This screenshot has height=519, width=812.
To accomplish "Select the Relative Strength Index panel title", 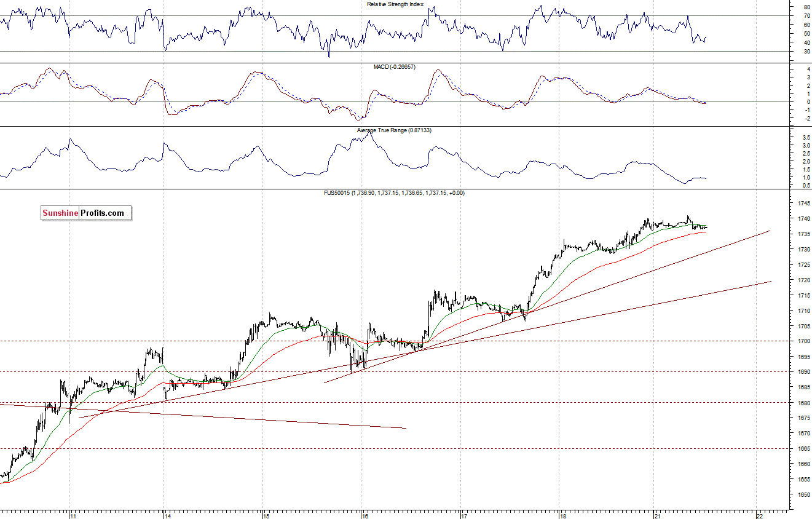I will (x=395, y=4).
